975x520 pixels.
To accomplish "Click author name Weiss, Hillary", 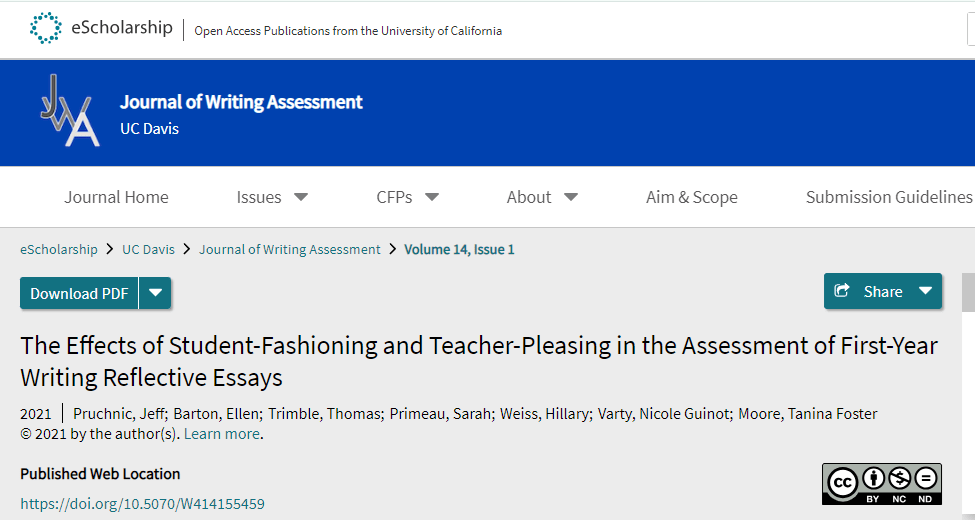I will (x=544, y=414).
